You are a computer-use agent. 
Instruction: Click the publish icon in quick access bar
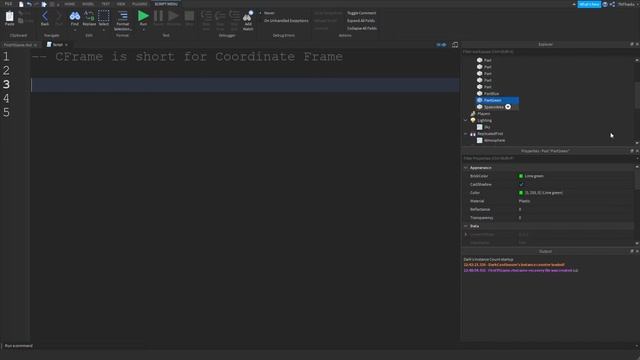coord(44,4)
